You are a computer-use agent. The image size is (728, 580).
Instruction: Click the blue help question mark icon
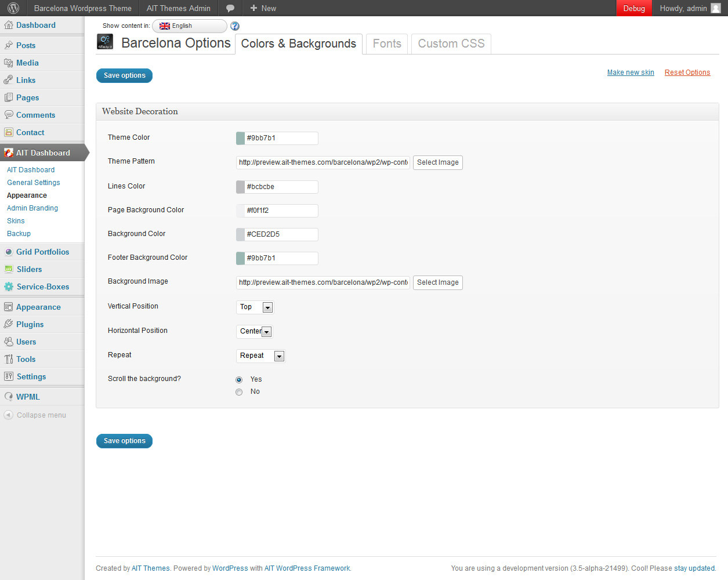point(235,26)
